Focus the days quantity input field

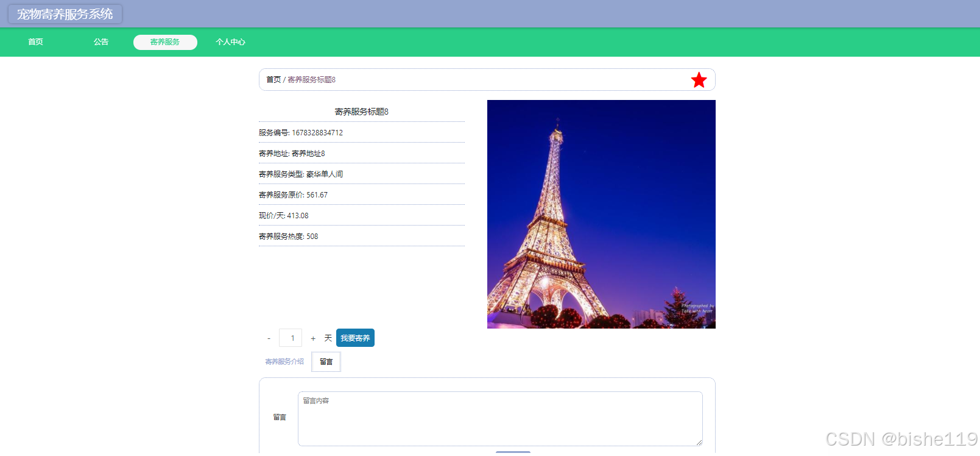(x=291, y=338)
